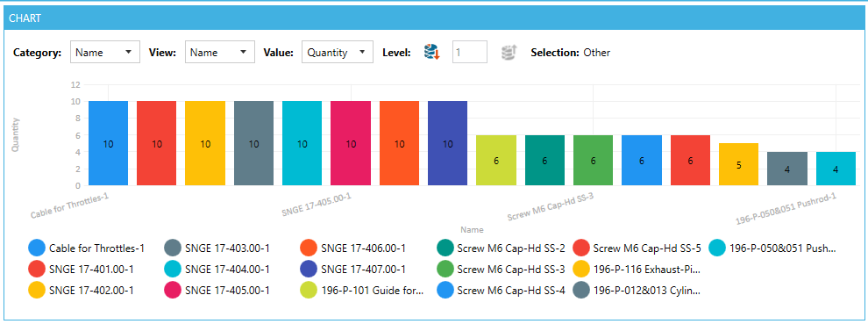Click the SNGE 17-406.00-1 orange legend circle
The image size is (868, 324).
[309, 248]
